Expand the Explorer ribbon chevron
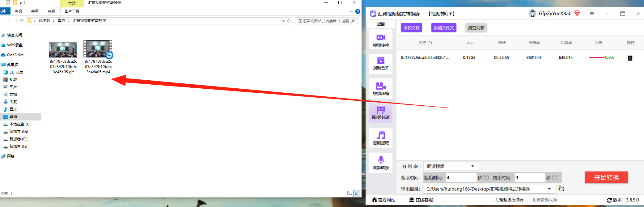Screen dimensions: 644x207 [351, 11]
